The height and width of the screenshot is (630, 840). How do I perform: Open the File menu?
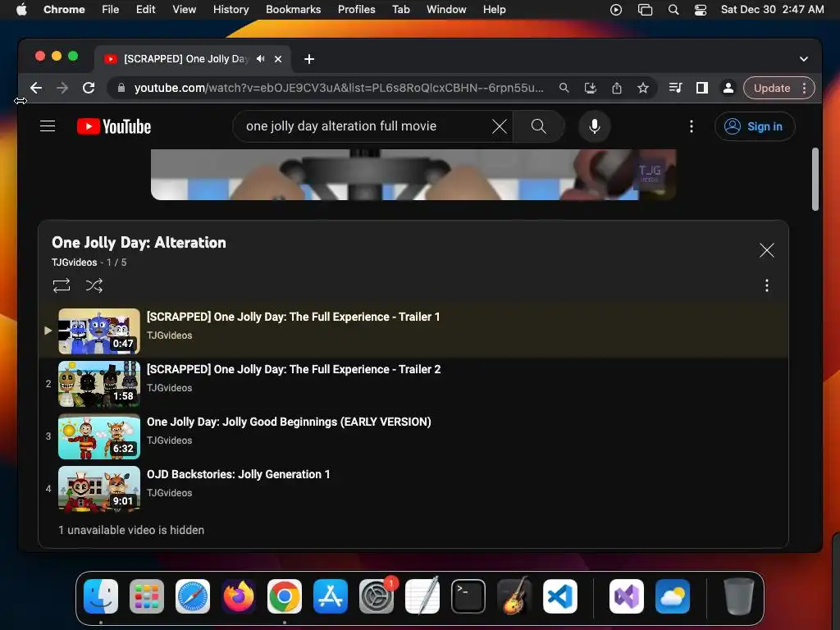point(111,9)
